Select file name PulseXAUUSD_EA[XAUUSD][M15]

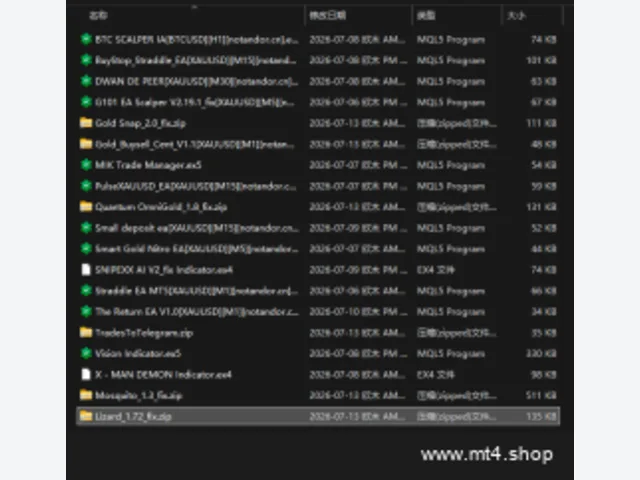point(196,186)
